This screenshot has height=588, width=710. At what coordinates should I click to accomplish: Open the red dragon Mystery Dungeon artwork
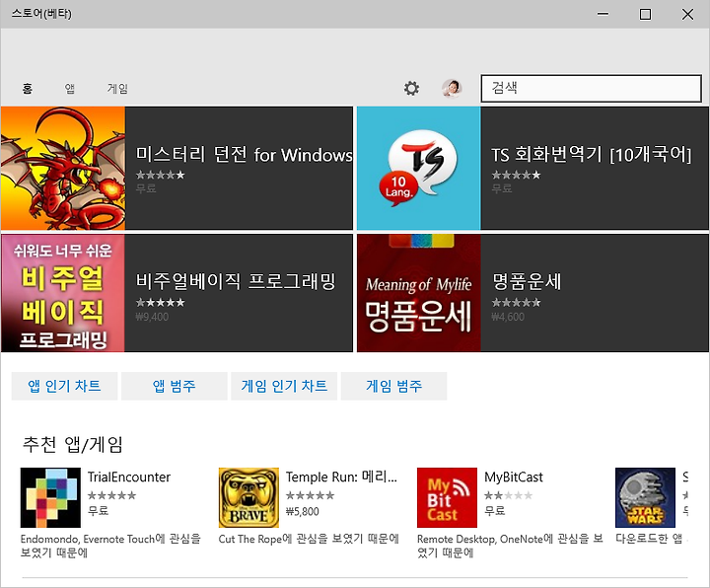click(63, 169)
